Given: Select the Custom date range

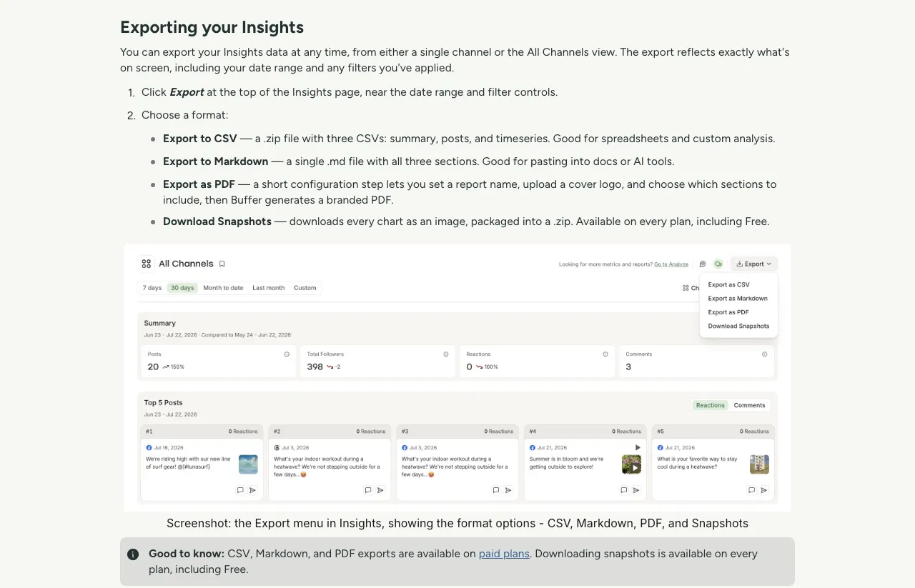Looking at the screenshot, I should point(305,288).
